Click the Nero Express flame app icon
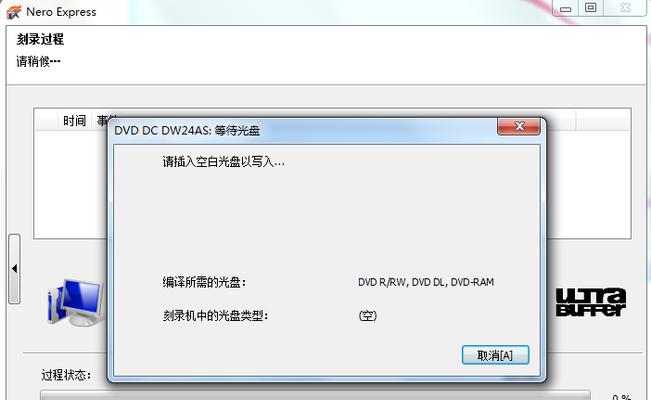The image size is (651, 400). (13, 12)
